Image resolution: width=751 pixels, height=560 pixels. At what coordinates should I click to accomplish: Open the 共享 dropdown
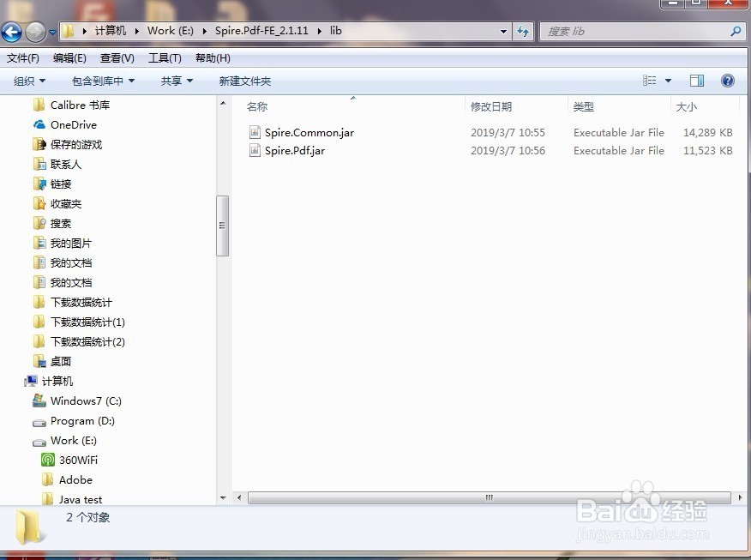pos(177,81)
